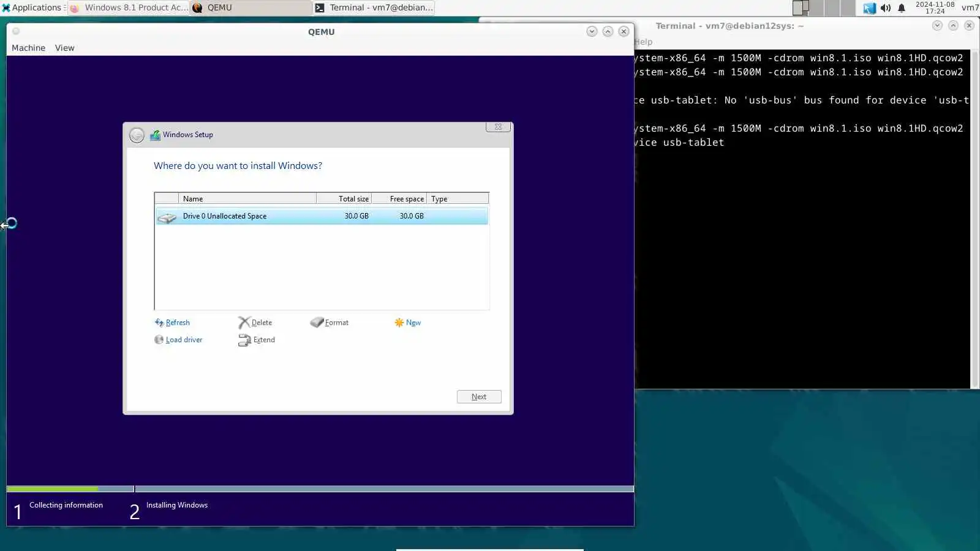
Task: Click the 'Collecting information' step label
Action: coord(66,505)
